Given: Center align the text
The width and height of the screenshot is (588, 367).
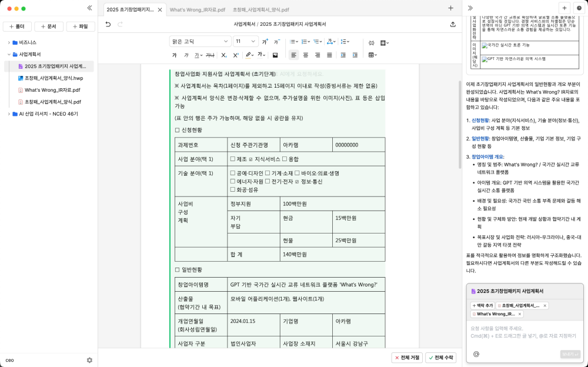Looking at the screenshot, I should (x=306, y=55).
